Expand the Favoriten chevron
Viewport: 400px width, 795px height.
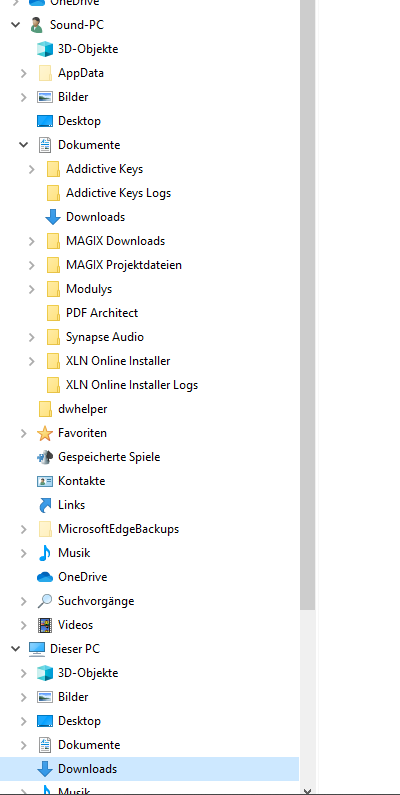coord(24,433)
